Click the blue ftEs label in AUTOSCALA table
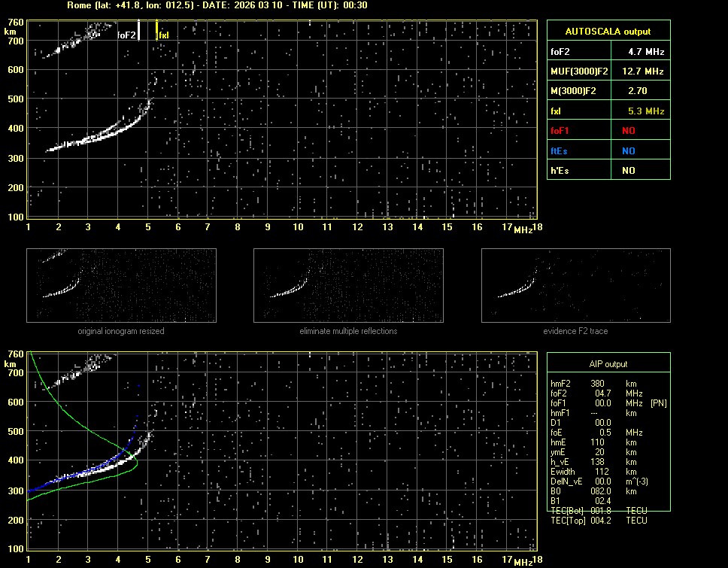The height and width of the screenshot is (568, 728). (x=560, y=150)
